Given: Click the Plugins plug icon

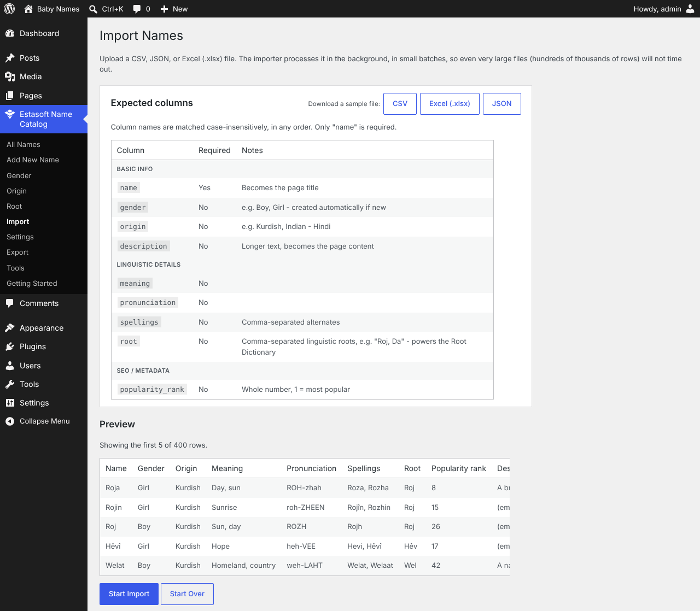Looking at the screenshot, I should click(10, 346).
